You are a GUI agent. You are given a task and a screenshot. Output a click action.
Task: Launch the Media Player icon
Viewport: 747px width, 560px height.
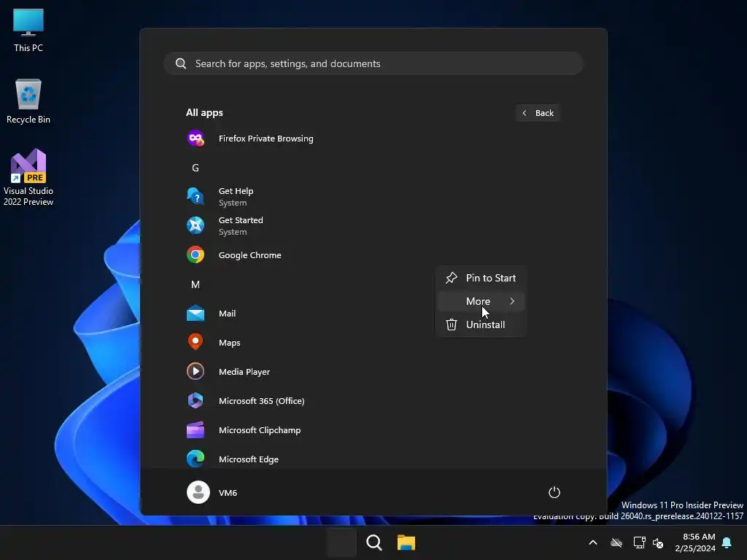[x=196, y=371]
